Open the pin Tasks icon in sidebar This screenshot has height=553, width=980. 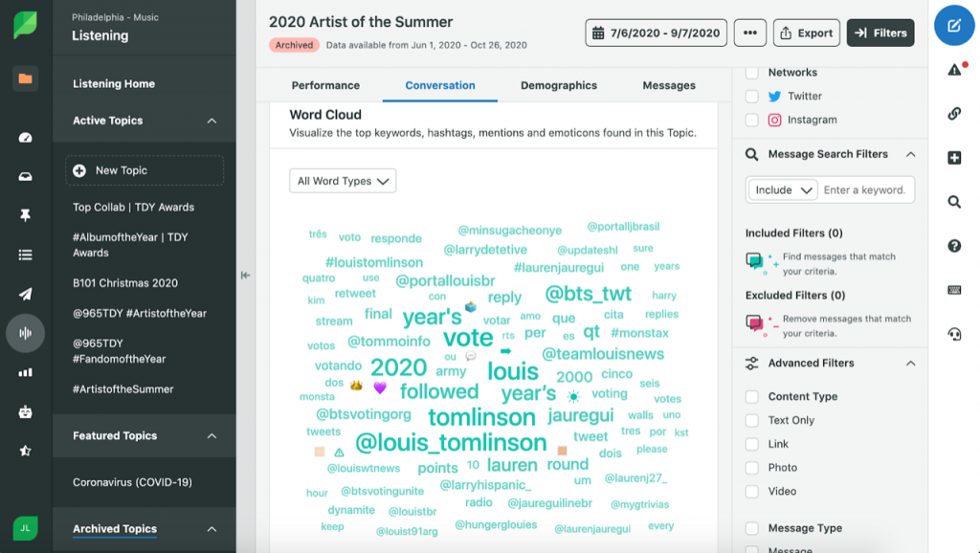click(25, 215)
